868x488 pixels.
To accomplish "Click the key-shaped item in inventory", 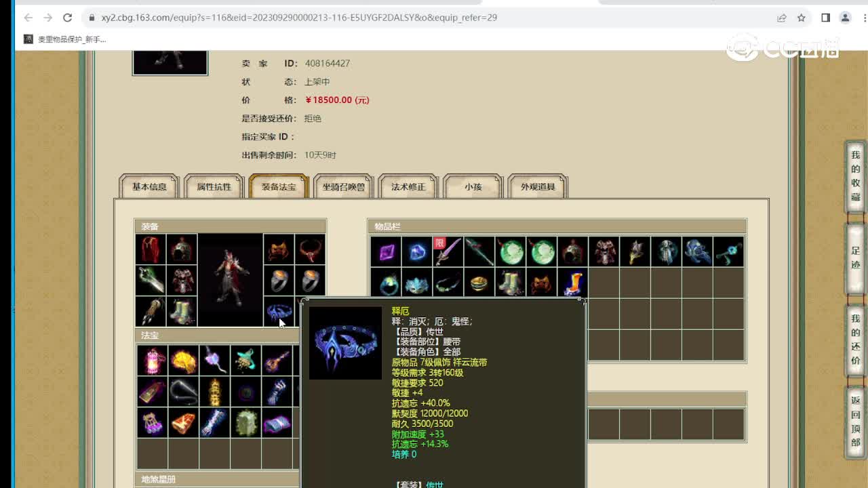I will pyautogui.click(x=729, y=251).
